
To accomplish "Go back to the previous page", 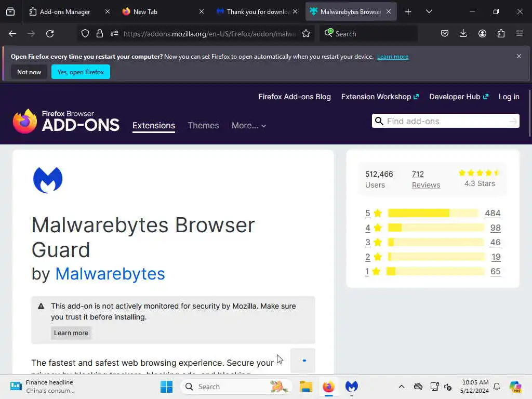I will tap(12, 34).
